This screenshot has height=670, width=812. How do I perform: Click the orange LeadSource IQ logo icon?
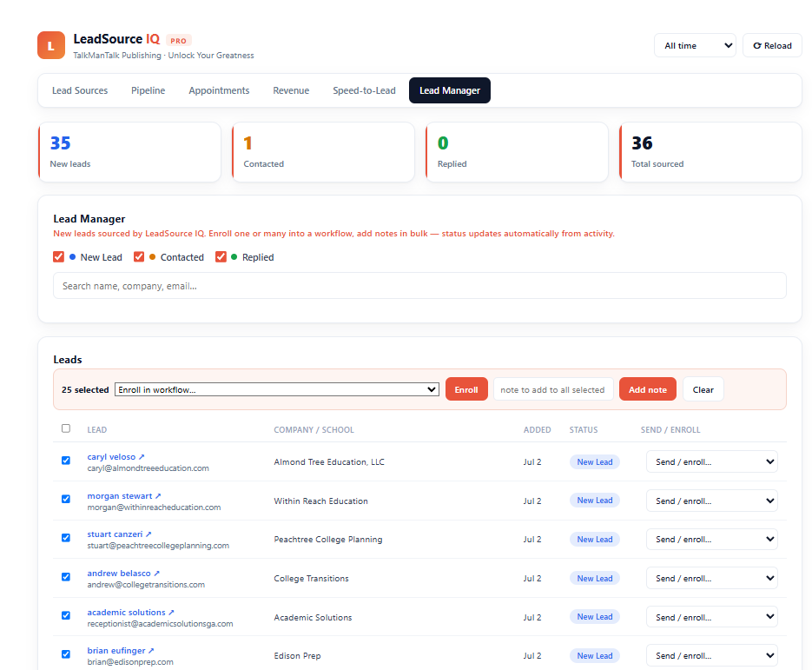(51, 45)
